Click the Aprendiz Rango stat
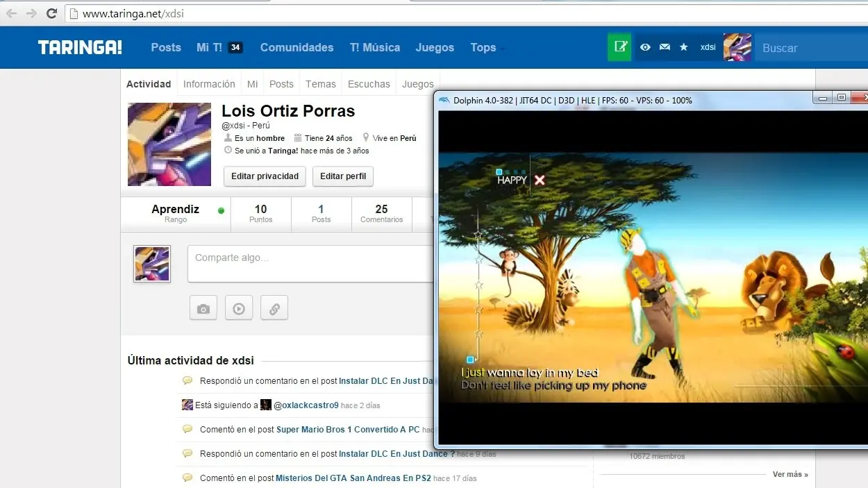868x488 pixels. [175, 213]
